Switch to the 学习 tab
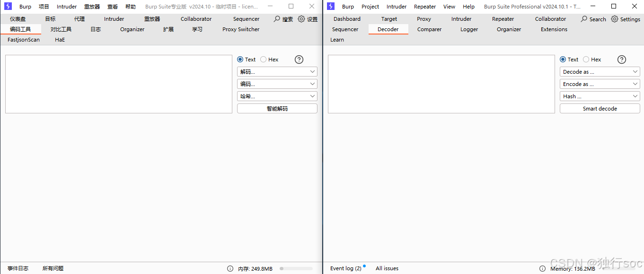 tap(197, 29)
